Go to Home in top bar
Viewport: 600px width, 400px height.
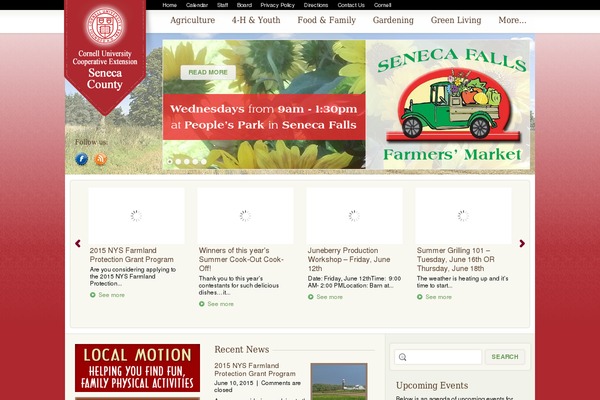point(170,5)
